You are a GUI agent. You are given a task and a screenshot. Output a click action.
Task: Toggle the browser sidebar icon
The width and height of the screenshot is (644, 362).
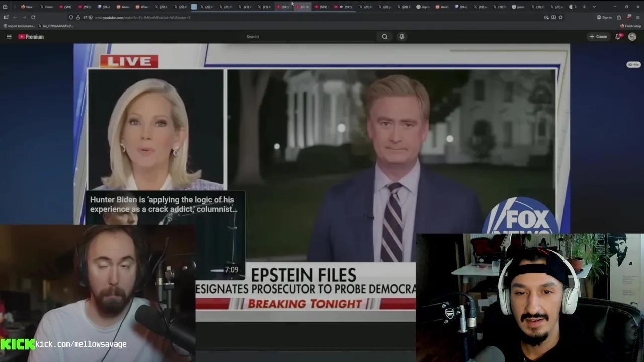[x=6, y=17]
